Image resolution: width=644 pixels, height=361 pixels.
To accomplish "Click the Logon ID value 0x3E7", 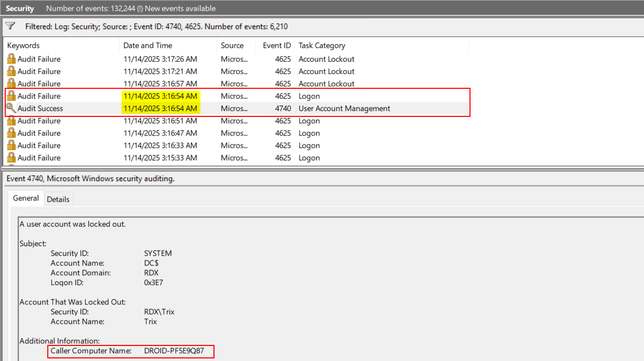I will 154,283.
